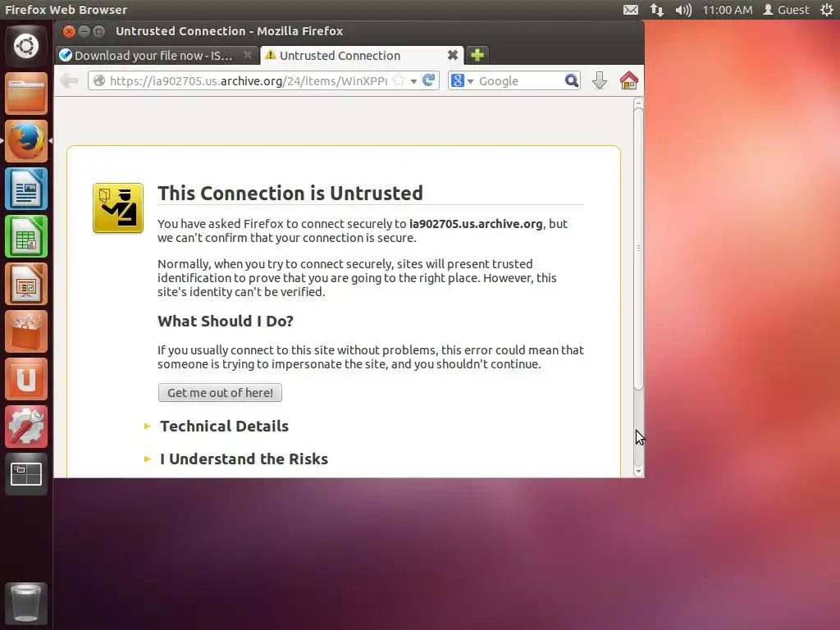Maximize the Firefox window
The width and height of the screenshot is (840, 630).
[x=99, y=31]
